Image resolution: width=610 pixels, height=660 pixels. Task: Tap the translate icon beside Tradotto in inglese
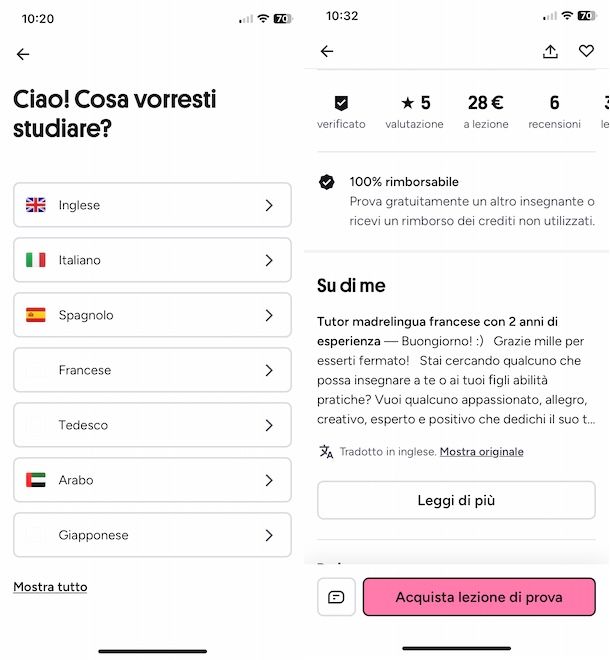pos(326,452)
